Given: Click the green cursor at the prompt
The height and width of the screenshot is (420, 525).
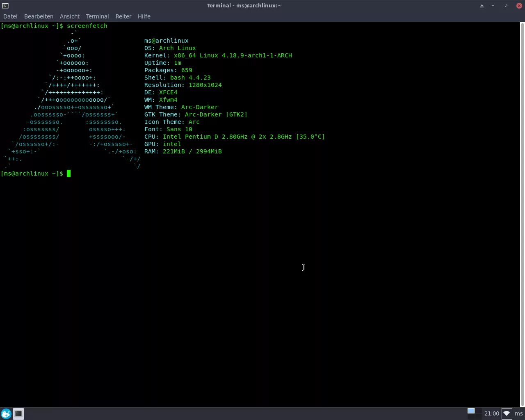Looking at the screenshot, I should click(68, 173).
